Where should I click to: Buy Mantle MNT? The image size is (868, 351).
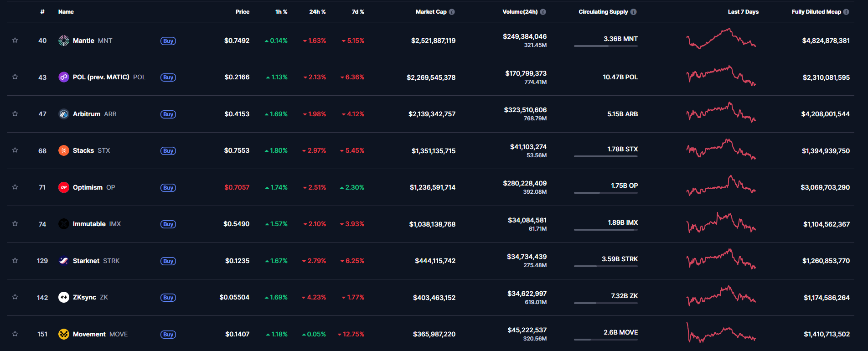click(168, 41)
